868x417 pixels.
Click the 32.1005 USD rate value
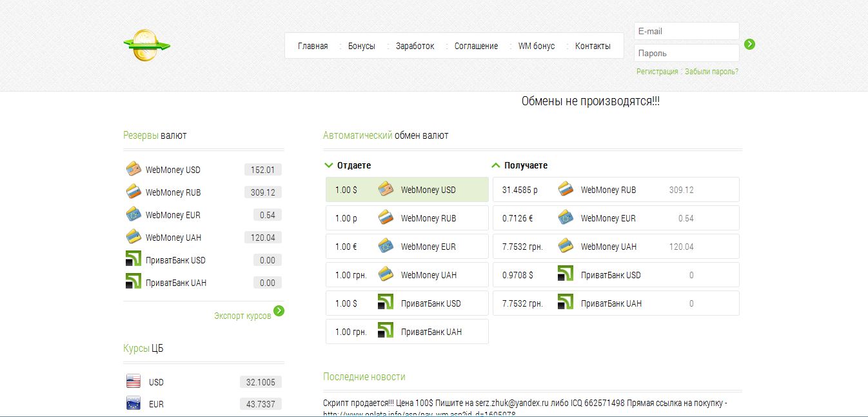261,382
